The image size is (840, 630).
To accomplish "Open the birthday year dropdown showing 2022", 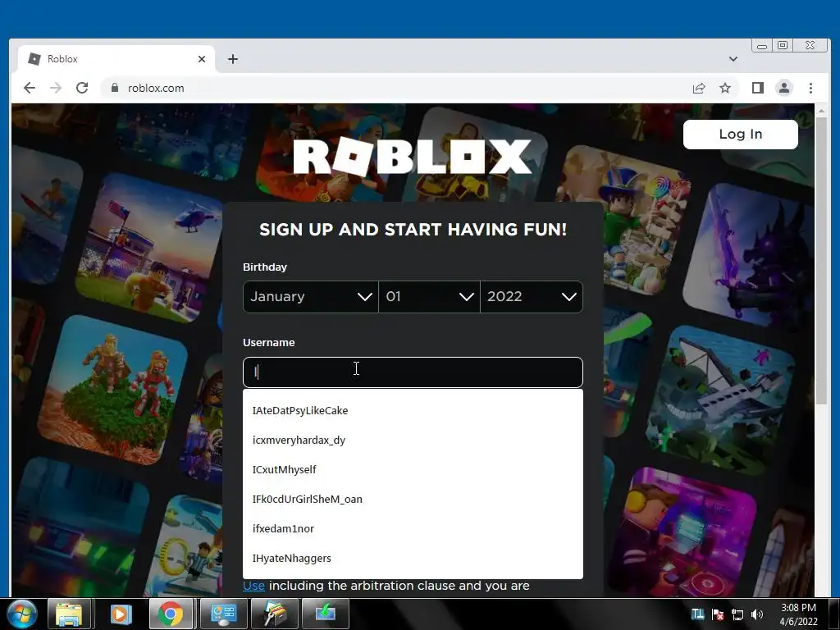I will [532, 297].
